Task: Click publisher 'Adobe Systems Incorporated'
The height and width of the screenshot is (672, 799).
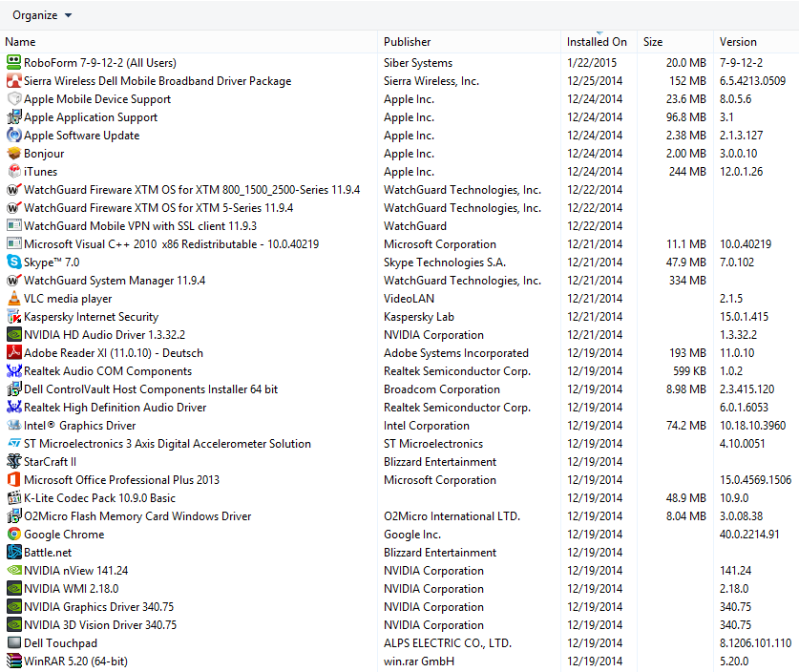Action: 456,353
